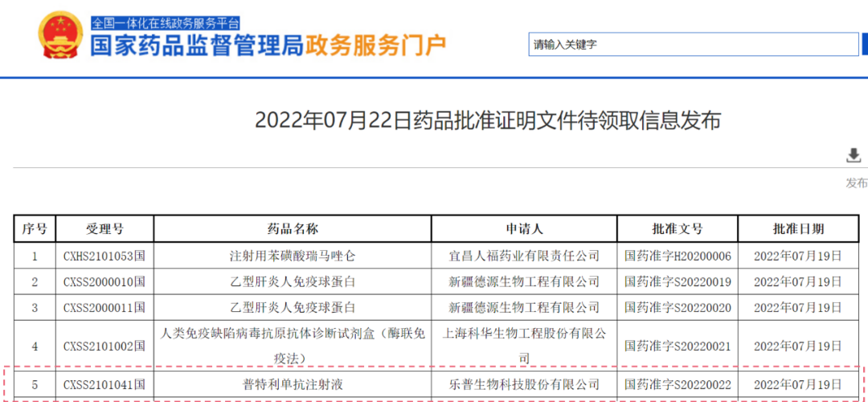
Task: Select the 注射用苯磺酸瑞马唑仑 drug name cell
Action: [x=293, y=256]
